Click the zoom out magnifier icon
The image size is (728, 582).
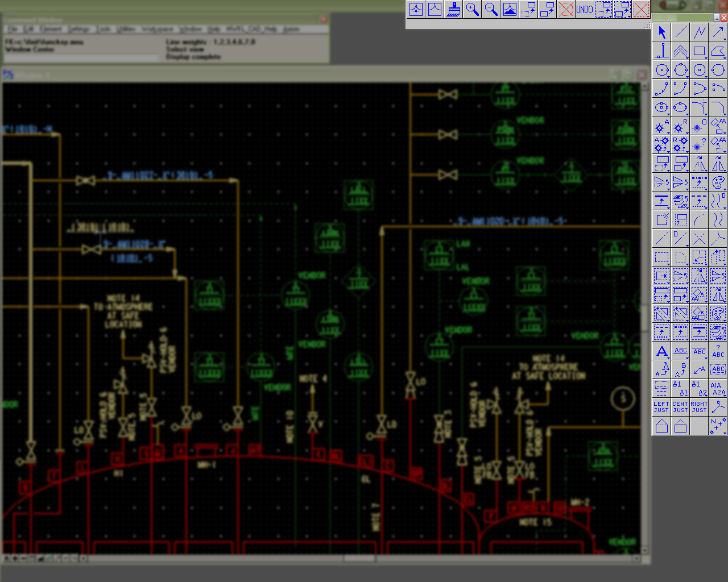[491, 9]
